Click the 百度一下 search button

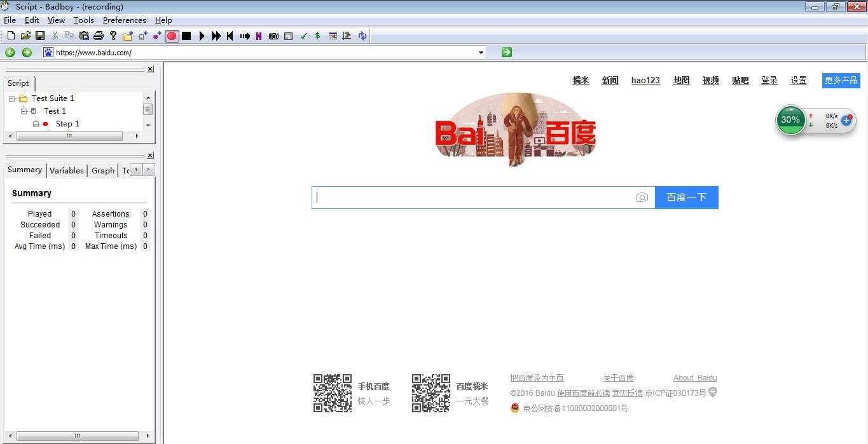pos(687,198)
